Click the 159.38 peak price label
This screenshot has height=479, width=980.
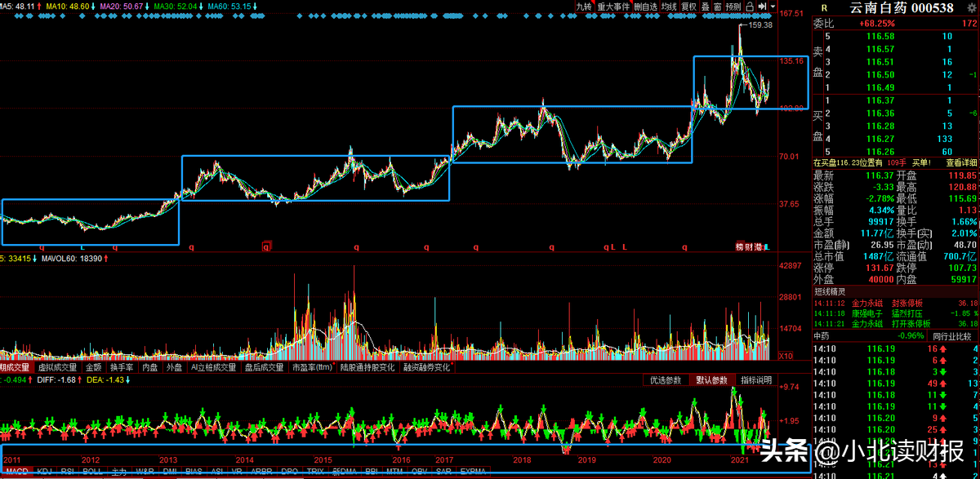point(760,25)
